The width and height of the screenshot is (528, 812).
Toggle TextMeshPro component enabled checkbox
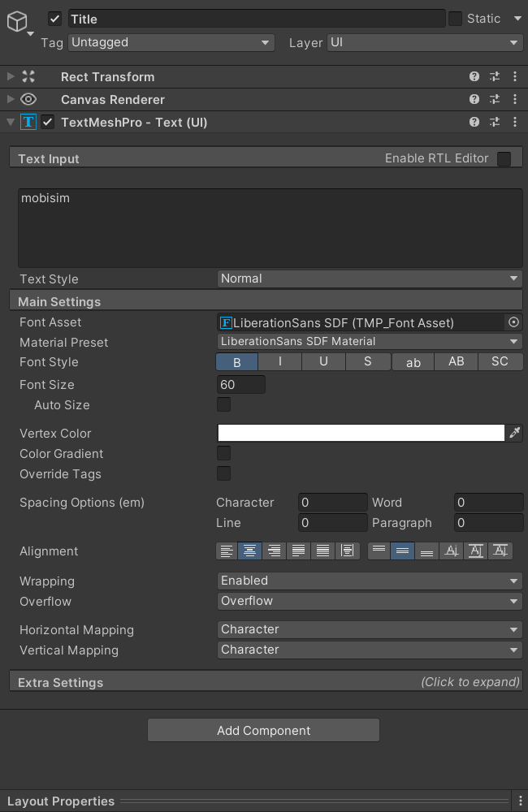coord(48,123)
